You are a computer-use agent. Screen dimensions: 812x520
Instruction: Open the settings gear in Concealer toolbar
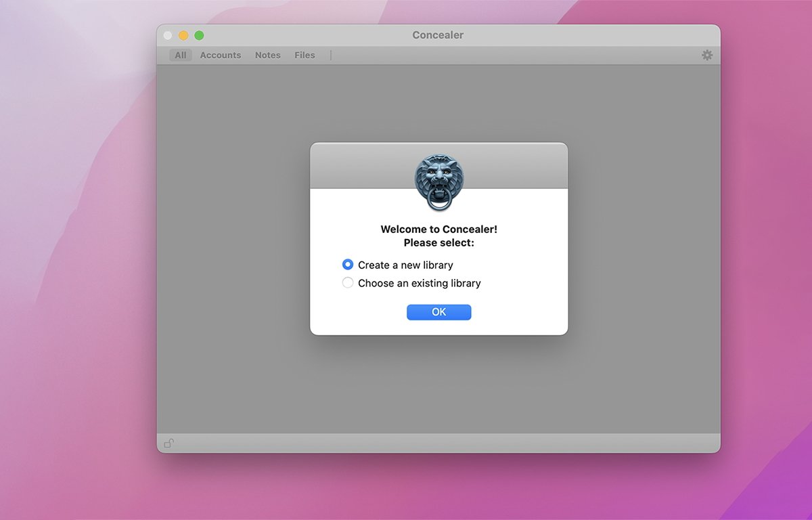(x=707, y=55)
